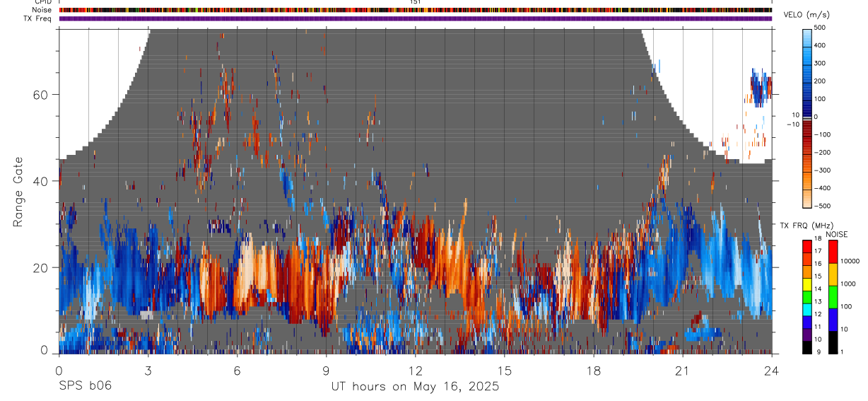Click the CPID value 151
The image size is (868, 401).
tap(416, 2)
